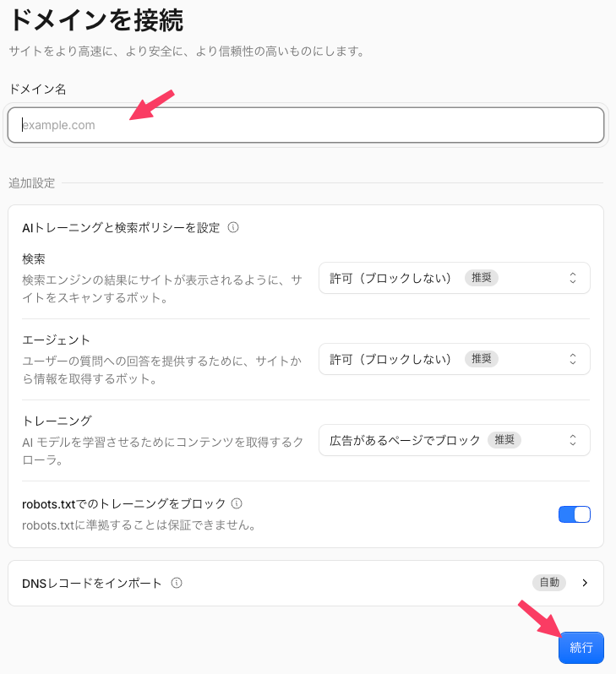
Task: Click the up-down chevron icon in トレーニング selector
Action: tap(573, 440)
